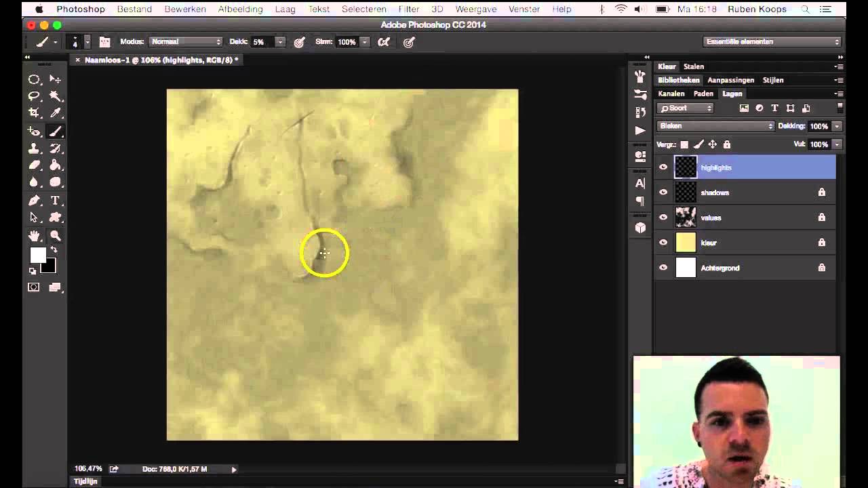This screenshot has width=868, height=488.
Task: Hide the kleur layer
Action: pos(663,243)
